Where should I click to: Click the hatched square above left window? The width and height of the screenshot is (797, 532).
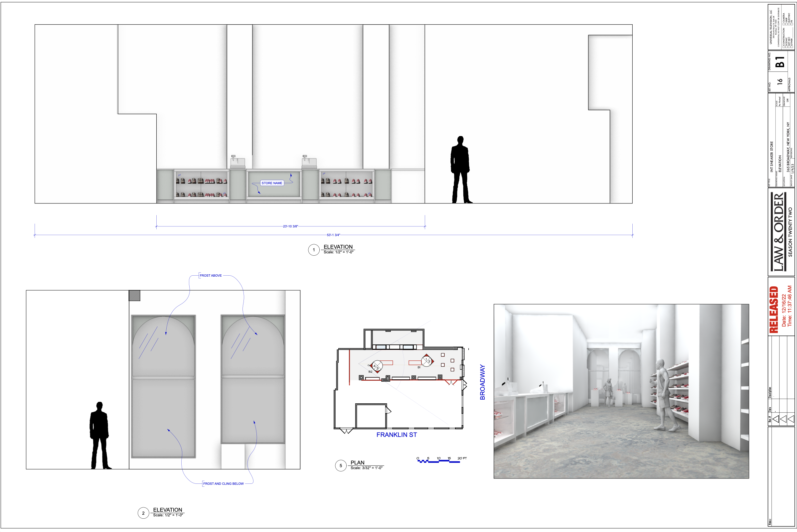point(134,296)
